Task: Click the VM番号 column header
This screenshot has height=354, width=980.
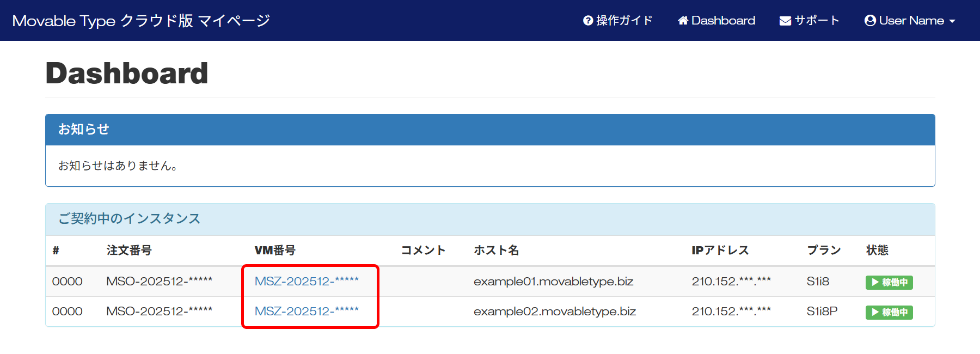Action: click(x=275, y=251)
